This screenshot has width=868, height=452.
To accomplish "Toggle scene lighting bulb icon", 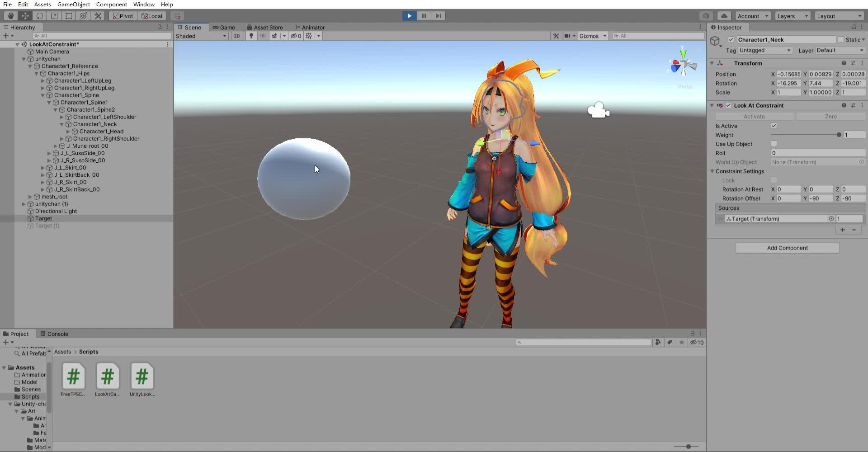I will pos(251,36).
